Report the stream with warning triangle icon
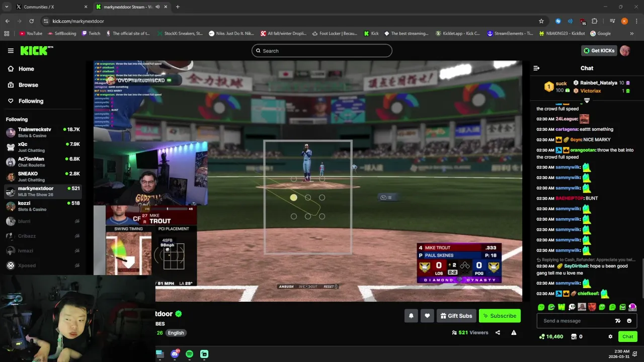 pyautogui.click(x=514, y=332)
